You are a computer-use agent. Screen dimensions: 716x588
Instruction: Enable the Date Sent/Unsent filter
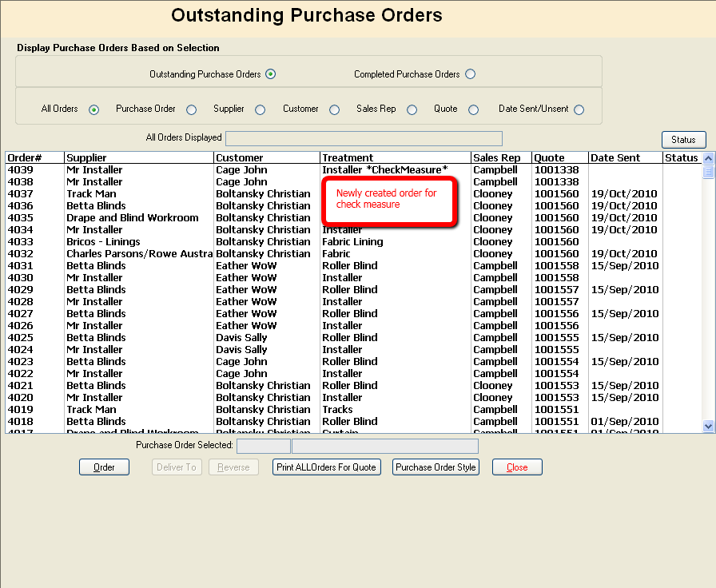click(x=578, y=109)
